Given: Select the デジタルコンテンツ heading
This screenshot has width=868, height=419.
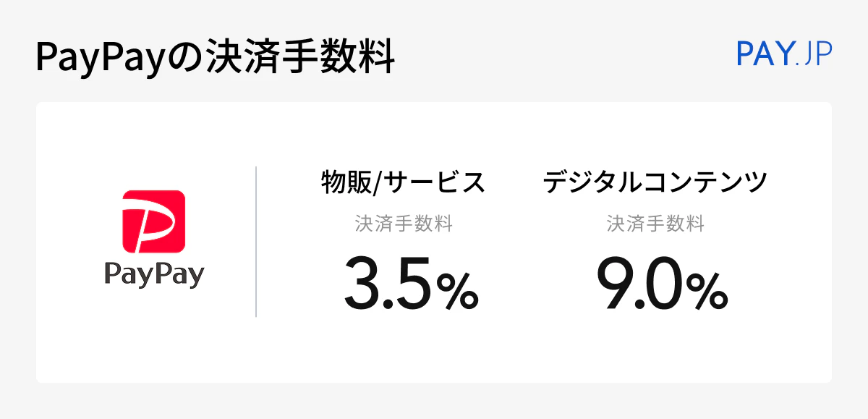Looking at the screenshot, I should point(655,184).
